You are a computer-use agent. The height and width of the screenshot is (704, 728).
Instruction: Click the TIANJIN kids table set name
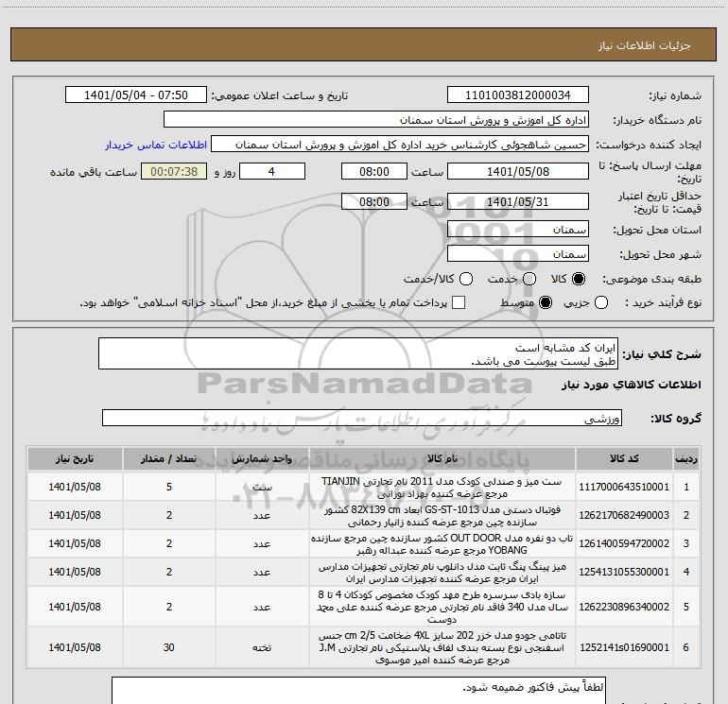pyautogui.click(x=442, y=488)
